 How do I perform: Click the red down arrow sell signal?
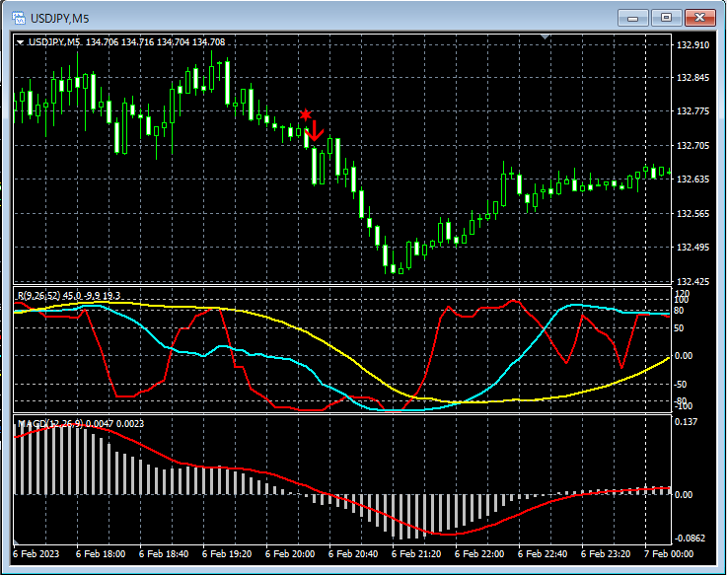[x=317, y=131]
